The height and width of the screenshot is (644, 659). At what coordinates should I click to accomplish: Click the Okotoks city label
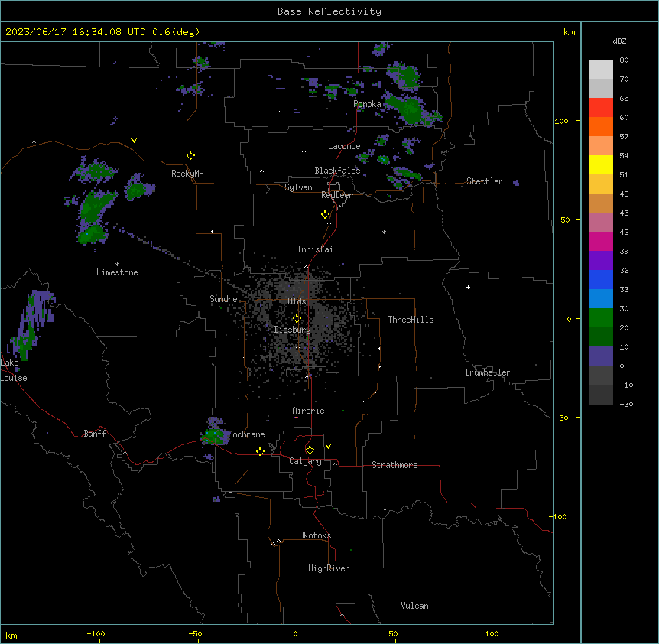[x=315, y=535]
